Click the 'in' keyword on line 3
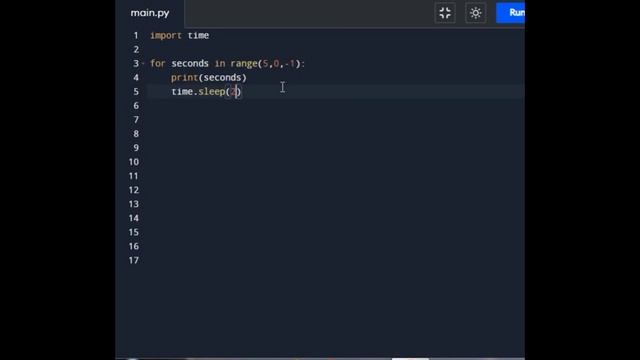Image resolution: width=640 pixels, height=360 pixels. click(x=220, y=64)
